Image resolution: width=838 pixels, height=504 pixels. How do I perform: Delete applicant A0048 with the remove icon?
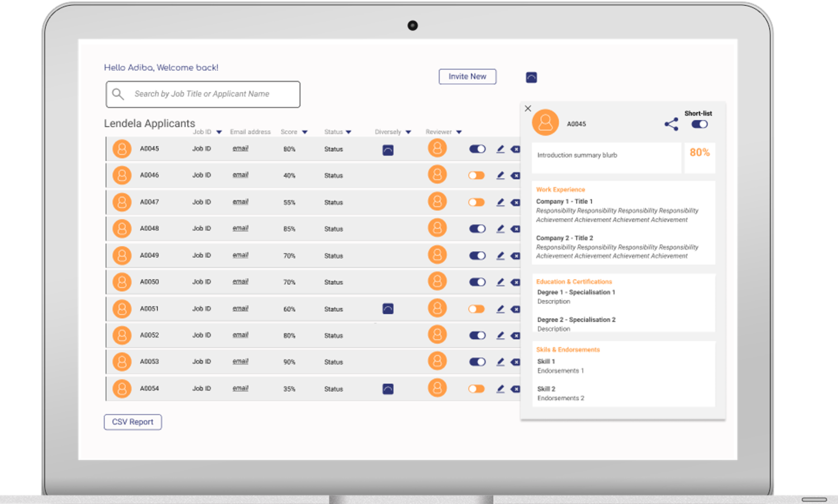(x=515, y=229)
